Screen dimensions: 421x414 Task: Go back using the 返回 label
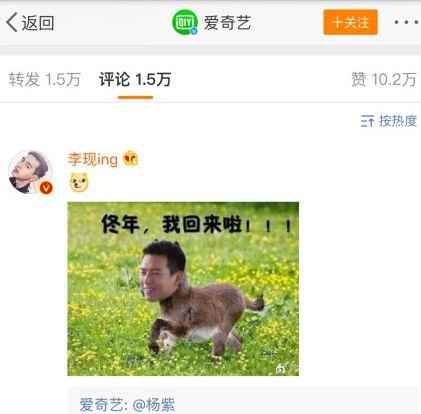(x=38, y=23)
